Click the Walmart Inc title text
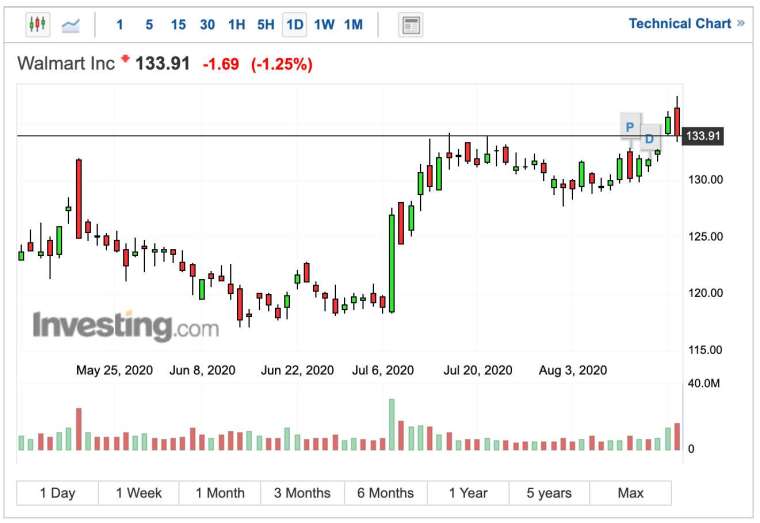 point(66,63)
